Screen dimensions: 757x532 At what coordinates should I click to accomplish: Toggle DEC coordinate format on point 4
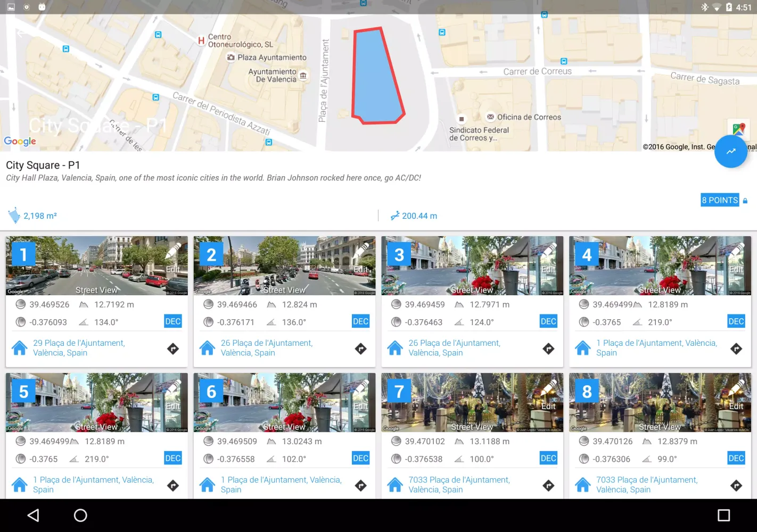(x=736, y=321)
